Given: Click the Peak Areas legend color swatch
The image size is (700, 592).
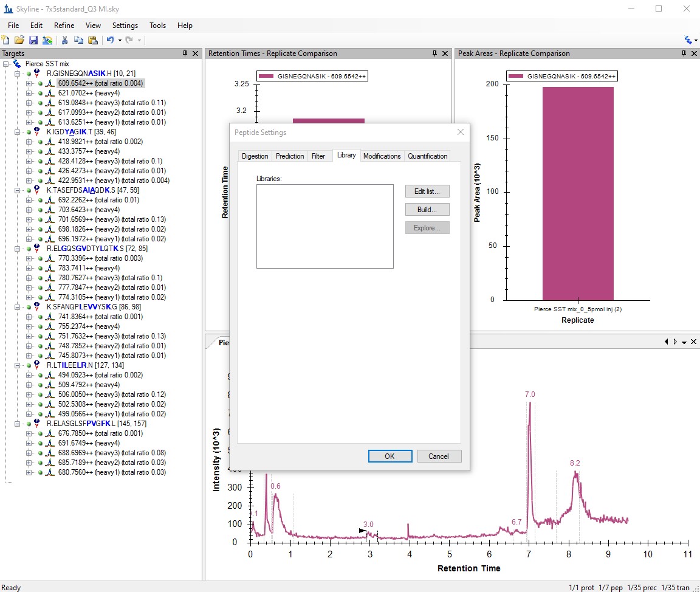Looking at the screenshot, I should click(x=516, y=77).
